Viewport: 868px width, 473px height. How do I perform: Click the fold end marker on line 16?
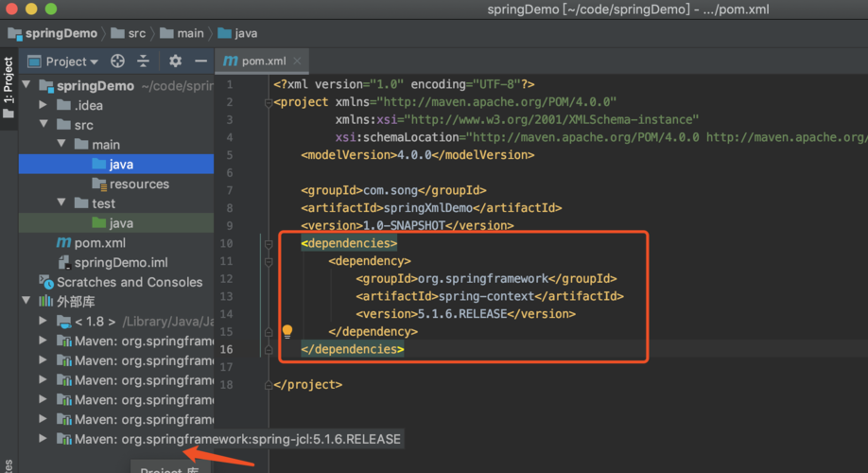(x=269, y=349)
